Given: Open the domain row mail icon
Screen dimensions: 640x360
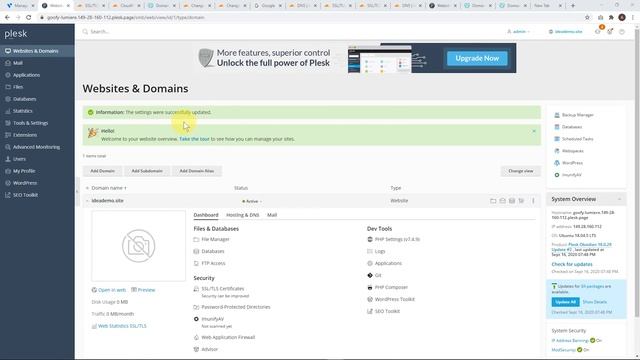Looking at the screenshot, I should coord(502,201).
